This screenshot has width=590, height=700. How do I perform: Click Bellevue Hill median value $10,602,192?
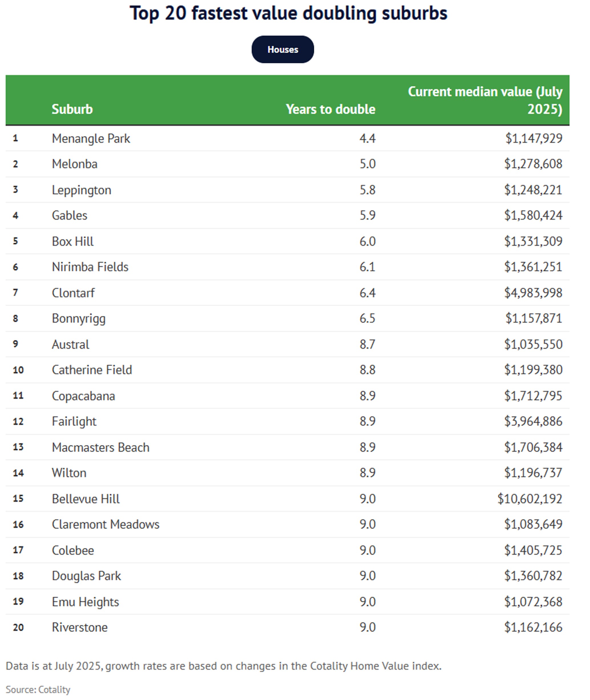[530, 498]
